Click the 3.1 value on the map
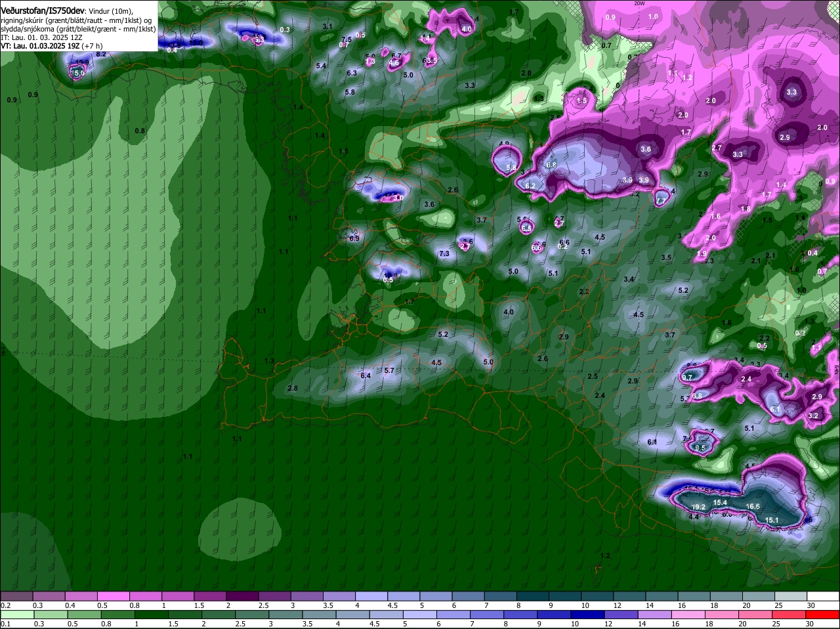Screen dimensions: 840x629 pyautogui.click(x=328, y=26)
